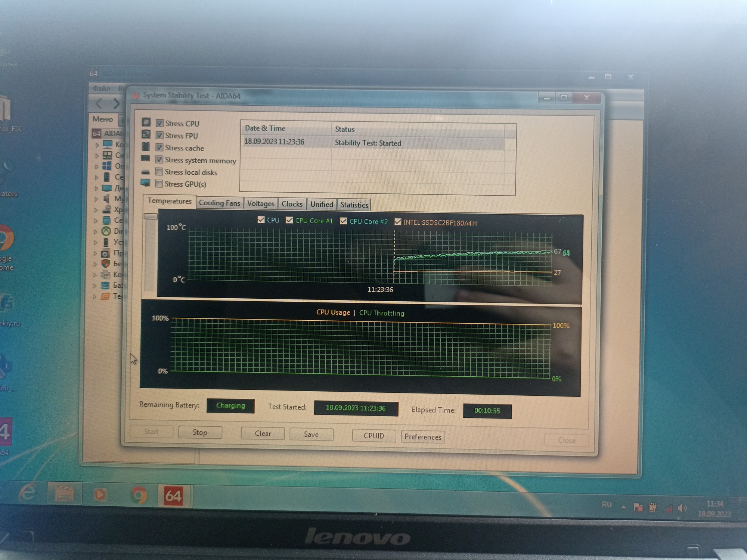Enable the Stress local disks checkbox
This screenshot has height=560, width=747.
[159, 172]
